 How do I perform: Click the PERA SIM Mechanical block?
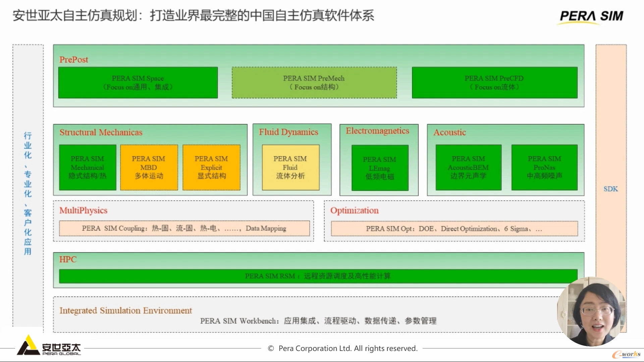click(88, 167)
